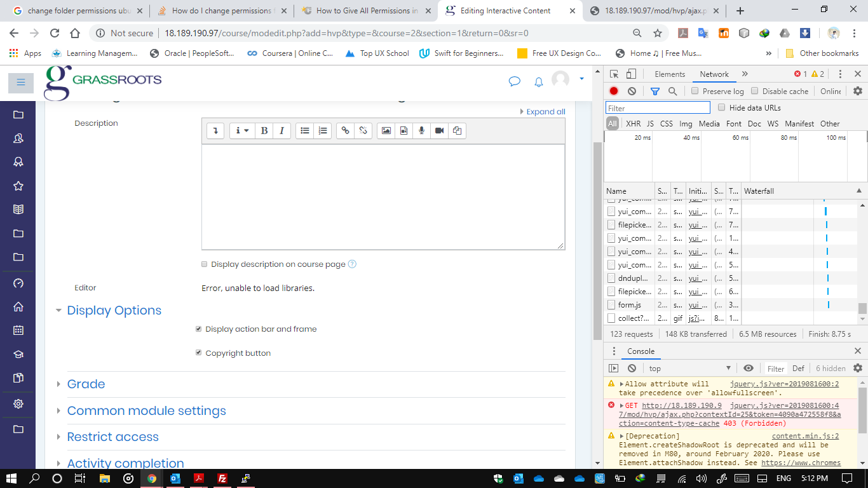Open the jquery.js link on 403 error
The height and width of the screenshot is (488, 868).
(x=784, y=405)
